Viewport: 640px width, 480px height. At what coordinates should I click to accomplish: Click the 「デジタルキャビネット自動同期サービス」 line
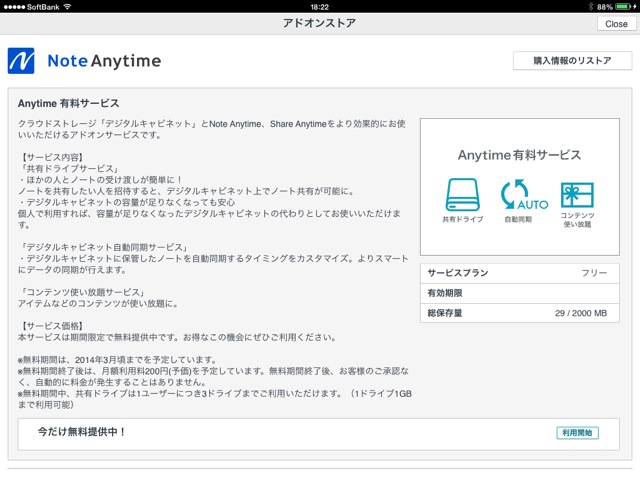[104, 247]
